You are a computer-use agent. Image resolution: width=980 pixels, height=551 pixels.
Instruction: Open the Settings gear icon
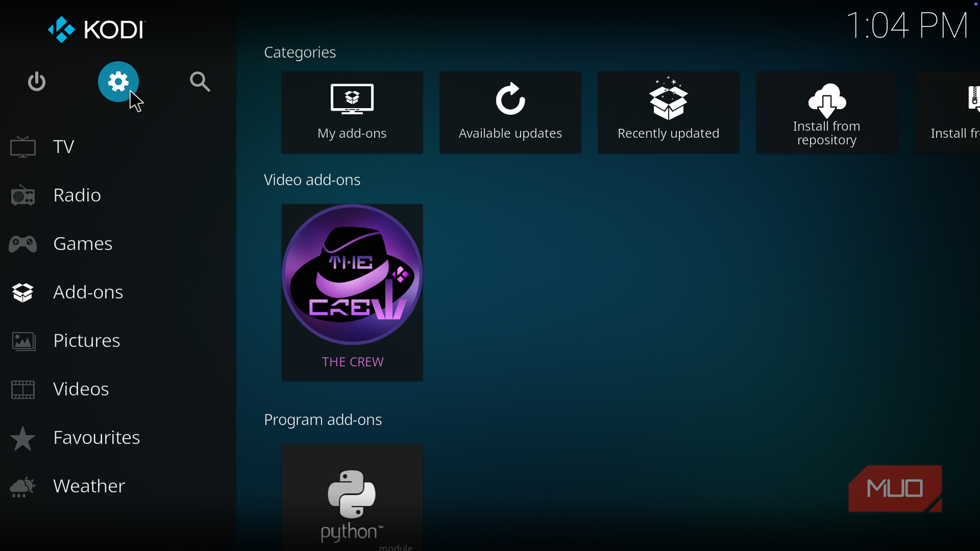pos(118,82)
